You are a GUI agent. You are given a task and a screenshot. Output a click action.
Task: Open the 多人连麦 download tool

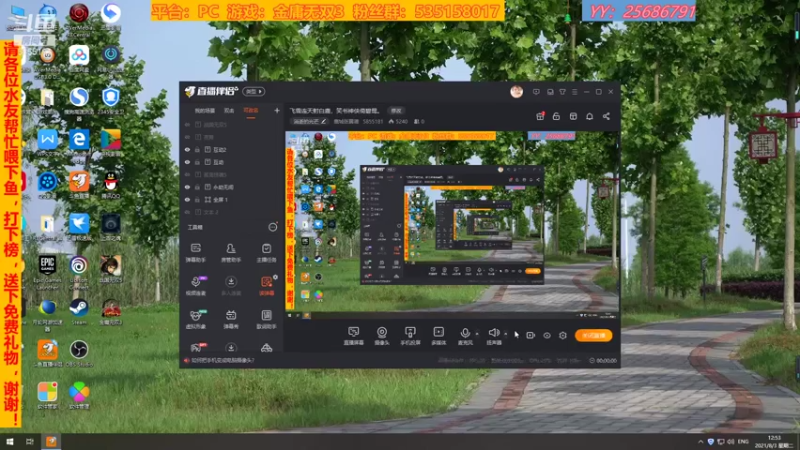231,286
